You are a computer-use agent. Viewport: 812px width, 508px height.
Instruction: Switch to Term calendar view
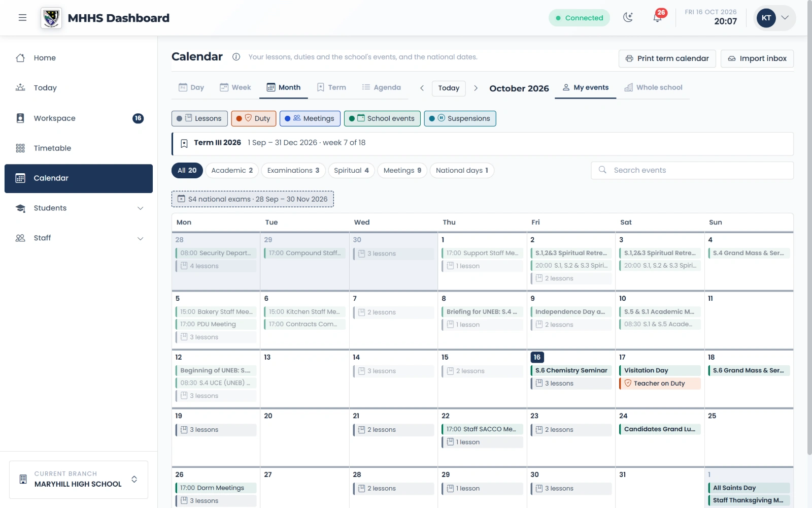[331, 87]
